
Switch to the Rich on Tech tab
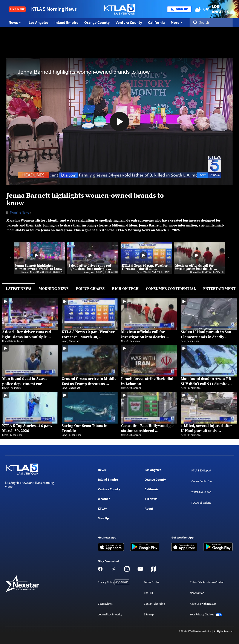pyautogui.click(x=125, y=289)
